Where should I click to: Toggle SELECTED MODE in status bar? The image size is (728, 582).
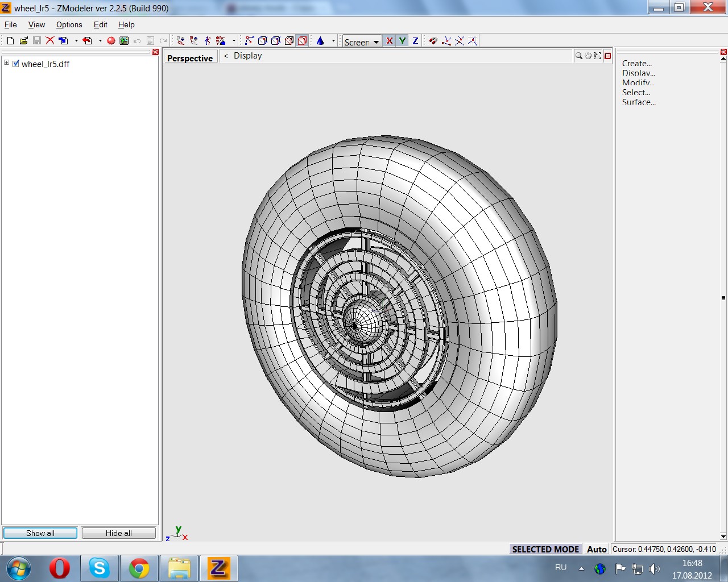[x=545, y=549]
